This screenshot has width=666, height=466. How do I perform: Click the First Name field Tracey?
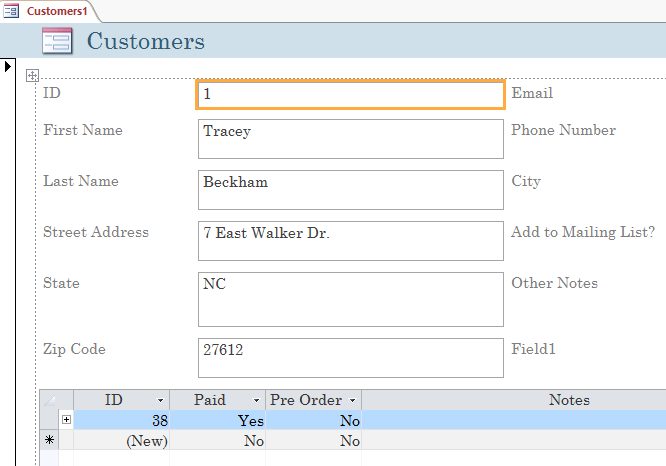tap(351, 139)
